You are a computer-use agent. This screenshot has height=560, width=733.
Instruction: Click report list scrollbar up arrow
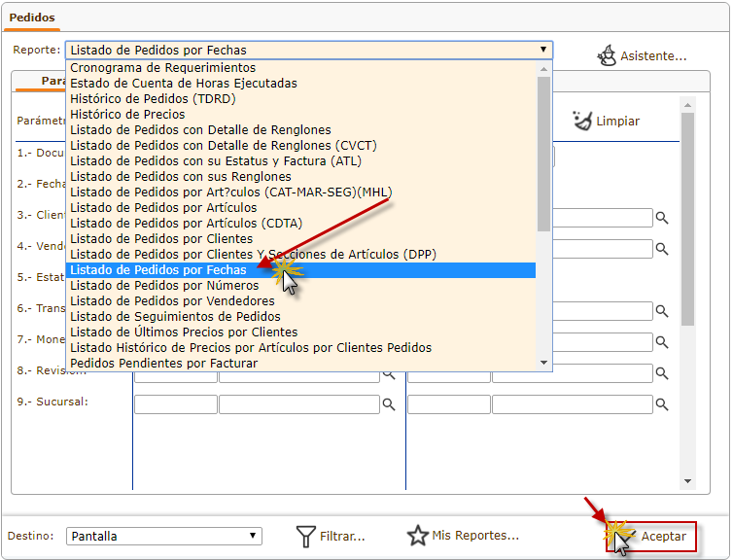tap(543, 69)
